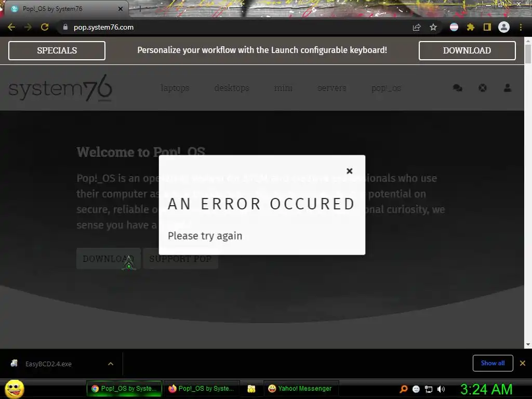Toggle the browser side panel icon
The height and width of the screenshot is (399, 532).
pyautogui.click(x=487, y=27)
